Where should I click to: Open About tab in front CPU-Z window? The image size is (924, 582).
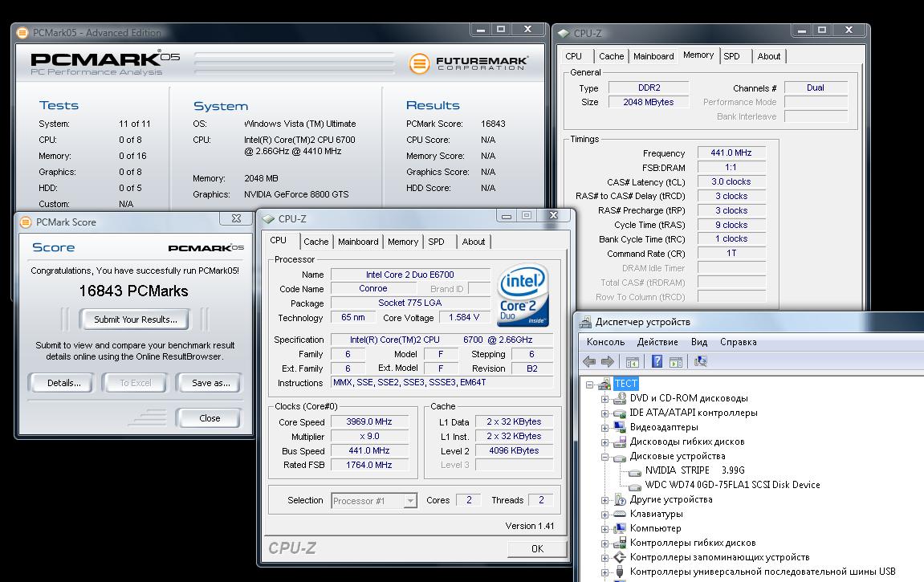(473, 242)
